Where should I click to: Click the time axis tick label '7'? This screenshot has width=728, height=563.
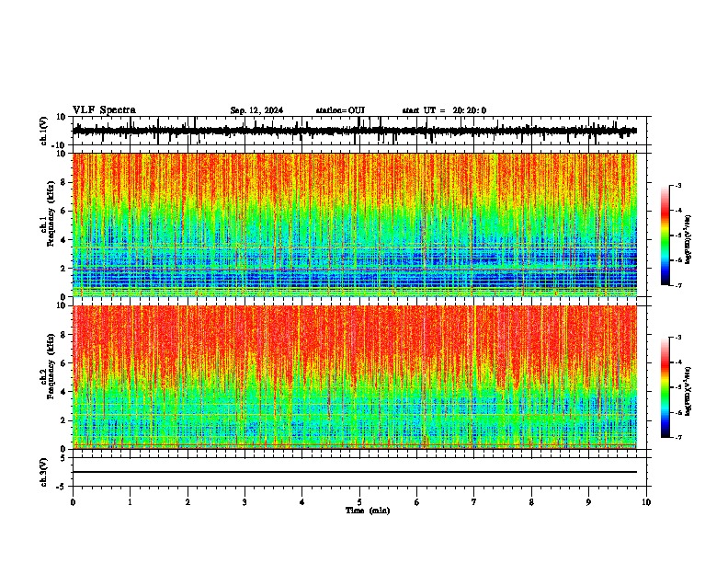474,502
